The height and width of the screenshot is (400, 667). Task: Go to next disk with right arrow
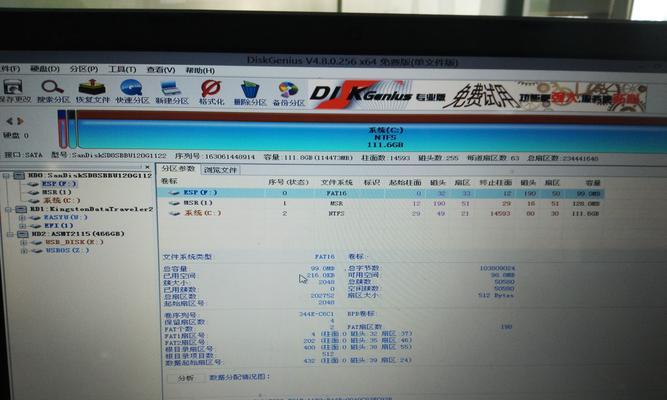coord(20,121)
